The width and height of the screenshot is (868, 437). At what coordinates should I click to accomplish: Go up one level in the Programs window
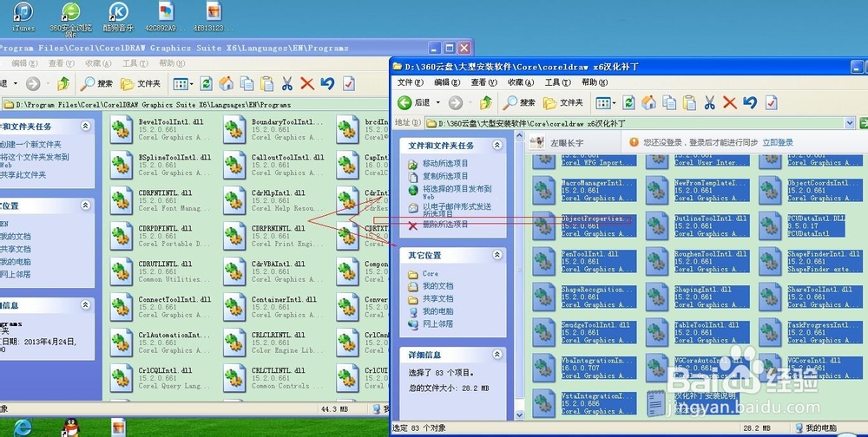63,83
